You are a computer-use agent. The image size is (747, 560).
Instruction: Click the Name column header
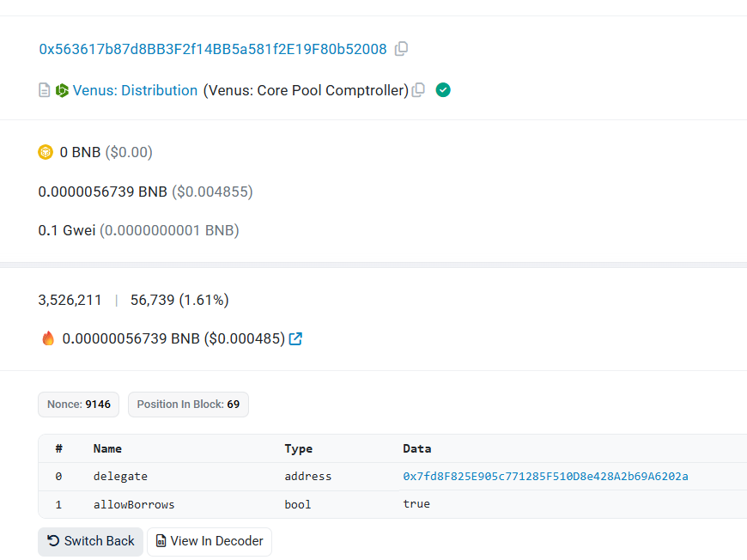[107, 448]
